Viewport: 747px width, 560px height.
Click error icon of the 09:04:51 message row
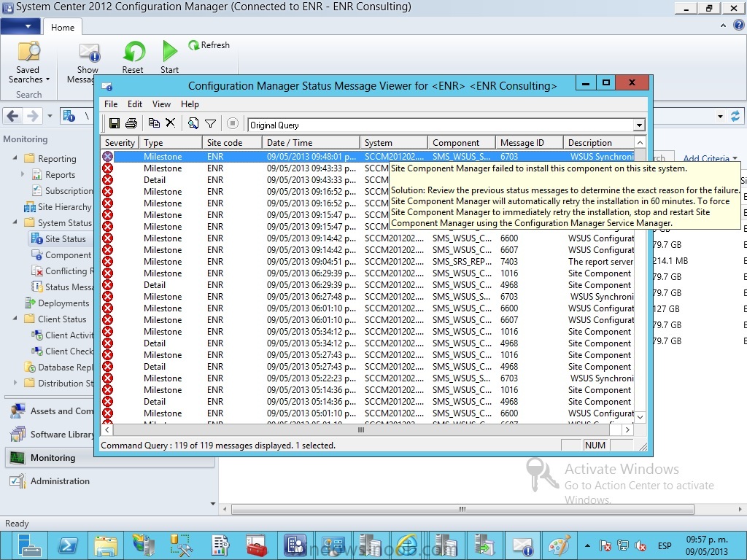point(108,262)
